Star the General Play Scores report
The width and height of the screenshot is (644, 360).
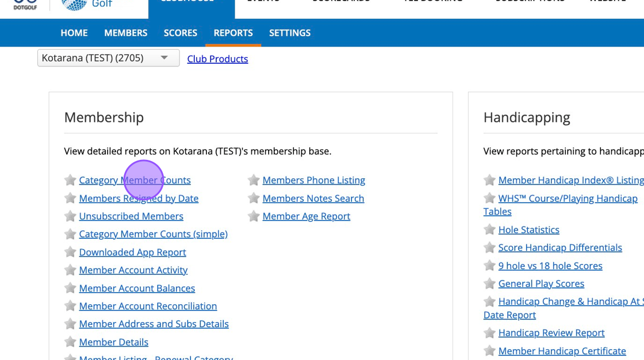pos(489,284)
